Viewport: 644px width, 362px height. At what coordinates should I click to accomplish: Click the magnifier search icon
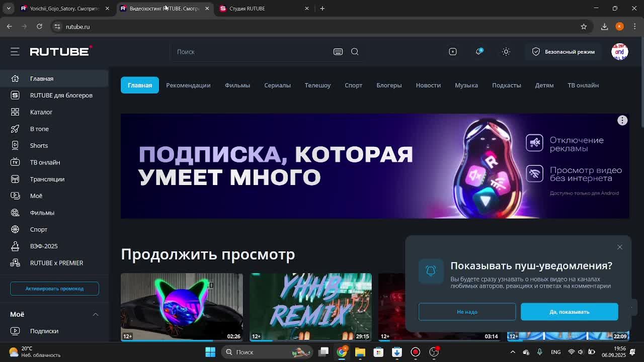pyautogui.click(x=355, y=52)
